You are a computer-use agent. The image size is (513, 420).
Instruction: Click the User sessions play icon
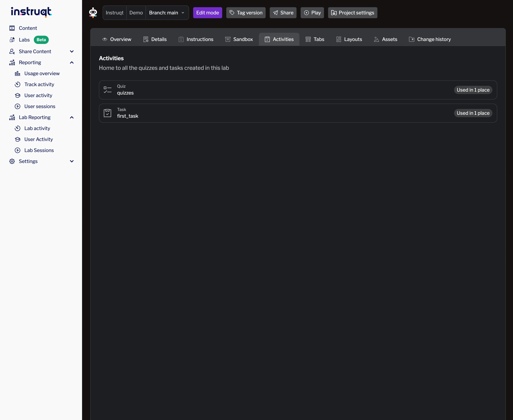click(18, 106)
